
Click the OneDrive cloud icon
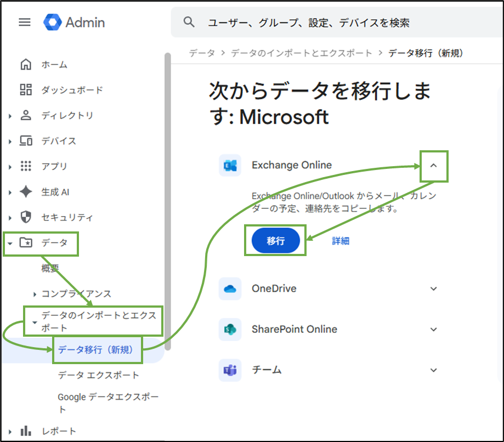pos(230,288)
